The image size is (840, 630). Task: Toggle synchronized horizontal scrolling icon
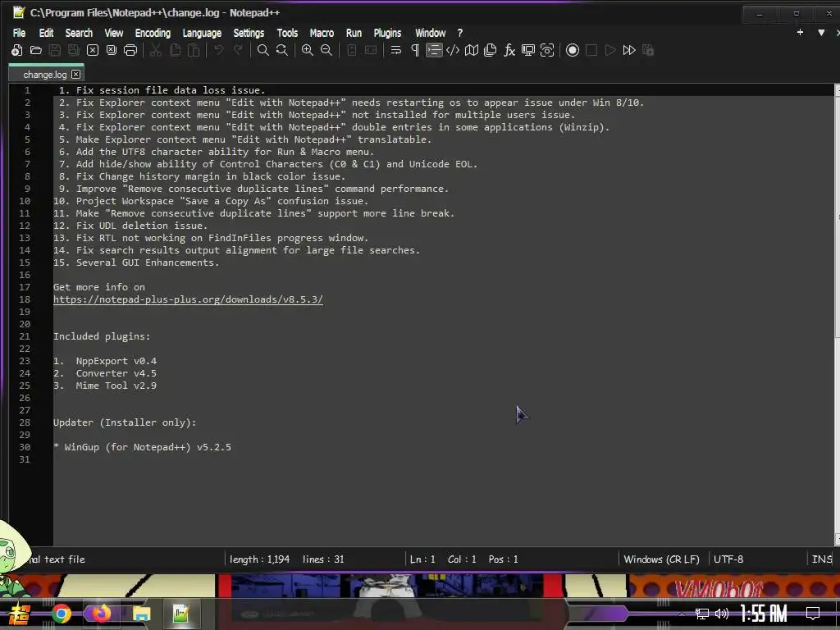371,50
